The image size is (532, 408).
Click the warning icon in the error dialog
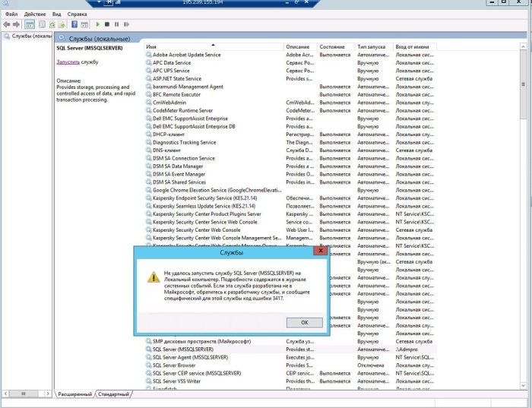(x=154, y=277)
